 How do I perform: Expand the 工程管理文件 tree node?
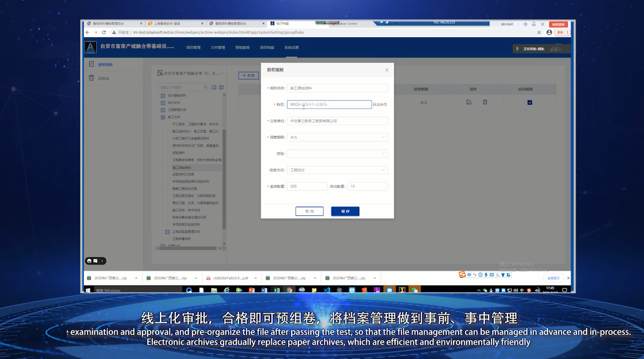[x=163, y=110]
